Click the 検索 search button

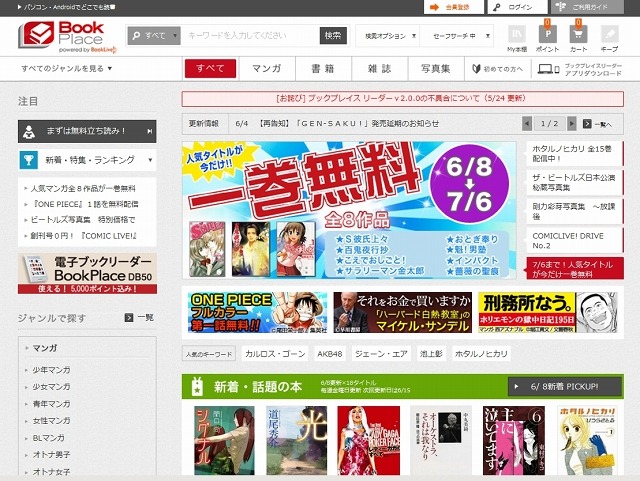pos(333,36)
